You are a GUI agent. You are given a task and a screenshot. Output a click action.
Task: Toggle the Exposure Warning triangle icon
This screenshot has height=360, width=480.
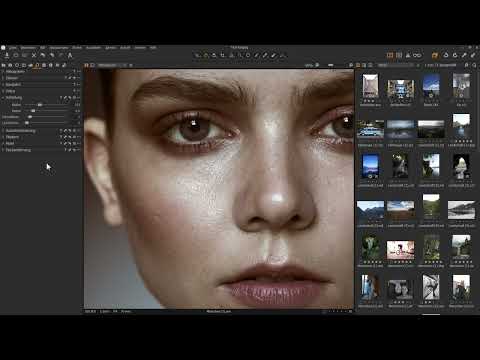(x=408, y=55)
